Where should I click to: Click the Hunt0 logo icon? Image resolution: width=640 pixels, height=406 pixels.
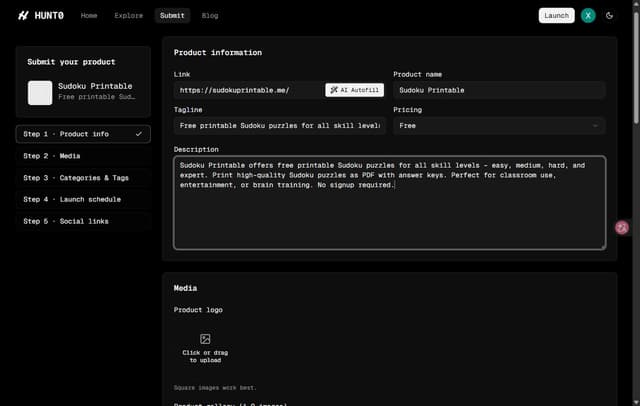click(x=23, y=16)
